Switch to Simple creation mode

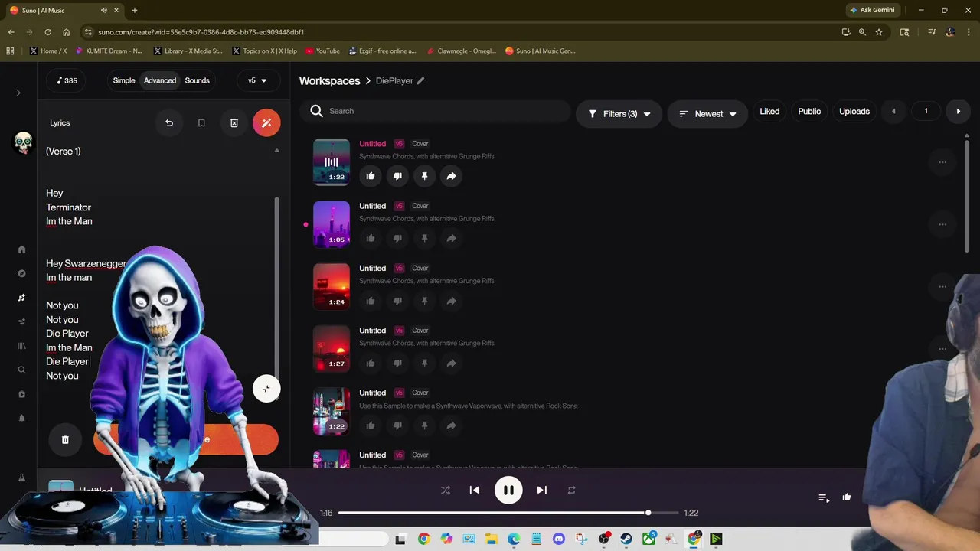tap(124, 80)
